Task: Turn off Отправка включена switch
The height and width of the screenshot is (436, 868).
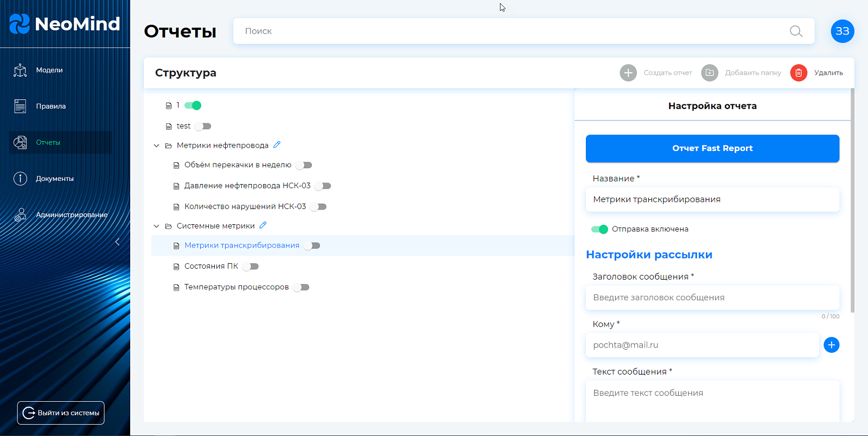Action: coord(599,229)
